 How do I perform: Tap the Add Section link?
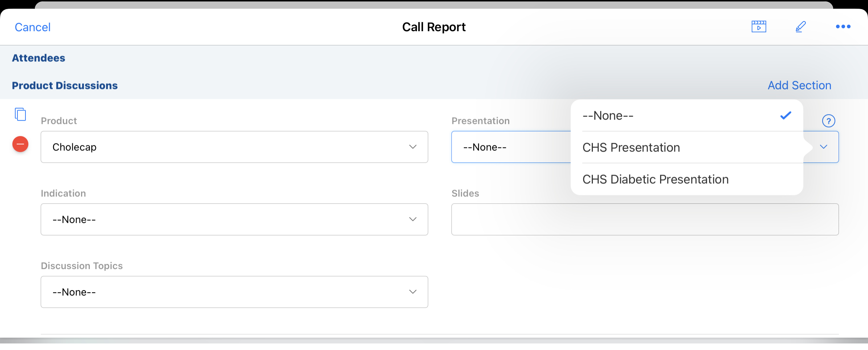[799, 85]
